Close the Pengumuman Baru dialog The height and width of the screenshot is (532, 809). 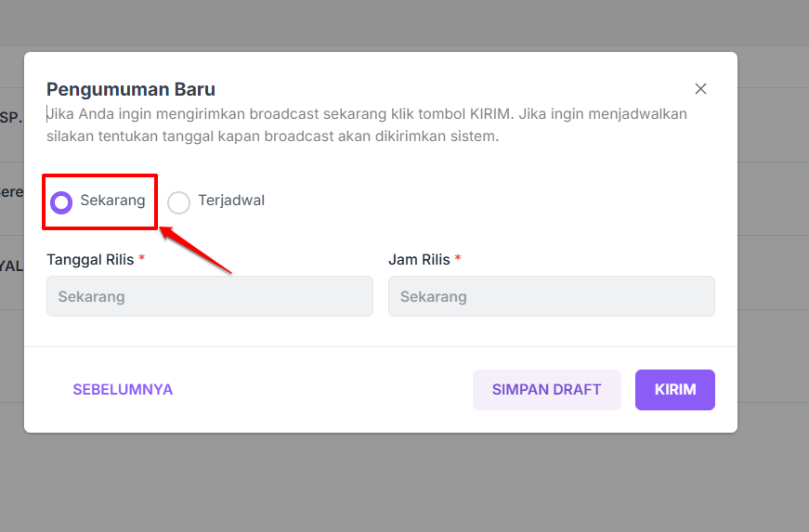[700, 89]
